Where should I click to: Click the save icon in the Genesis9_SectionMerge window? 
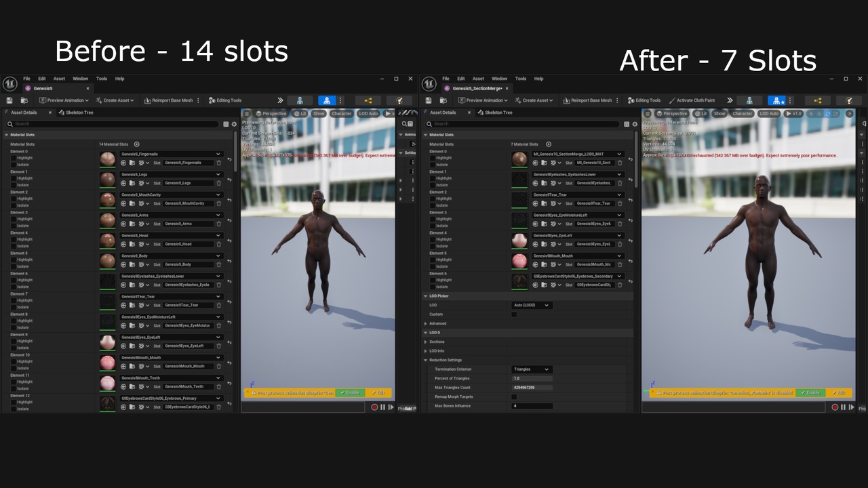coord(428,100)
